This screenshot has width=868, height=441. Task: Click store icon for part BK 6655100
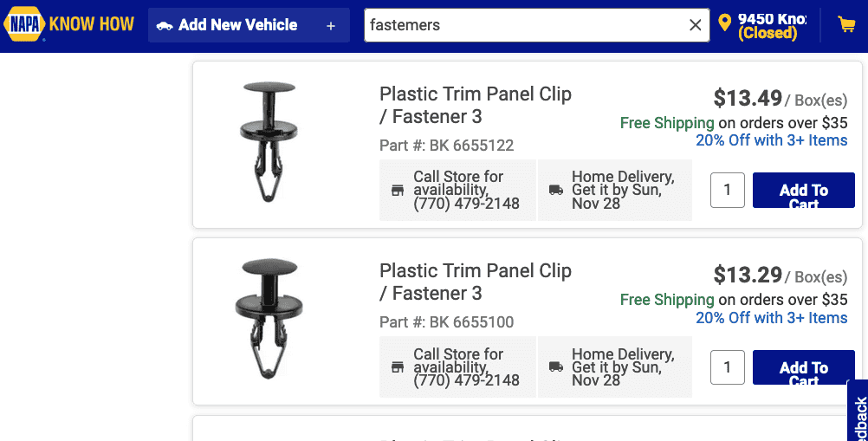(x=398, y=367)
